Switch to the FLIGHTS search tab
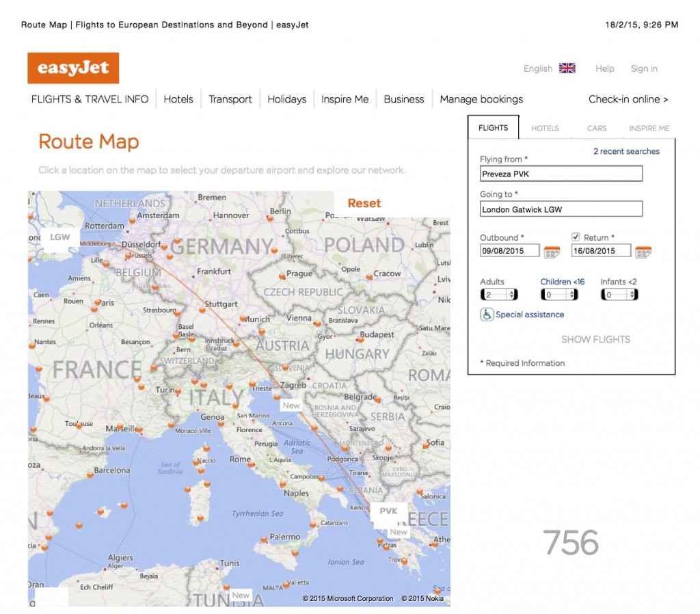Image resolution: width=700 pixels, height=614 pixels. click(494, 128)
